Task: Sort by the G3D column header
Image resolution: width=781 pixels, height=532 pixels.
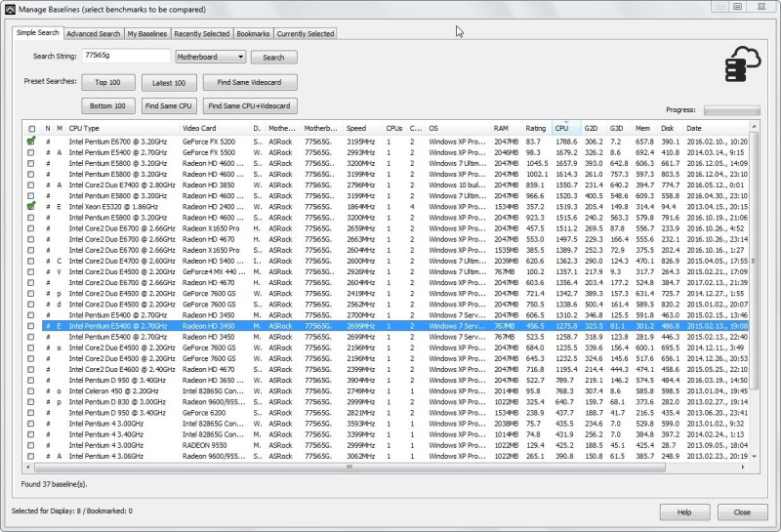Action: (619, 128)
